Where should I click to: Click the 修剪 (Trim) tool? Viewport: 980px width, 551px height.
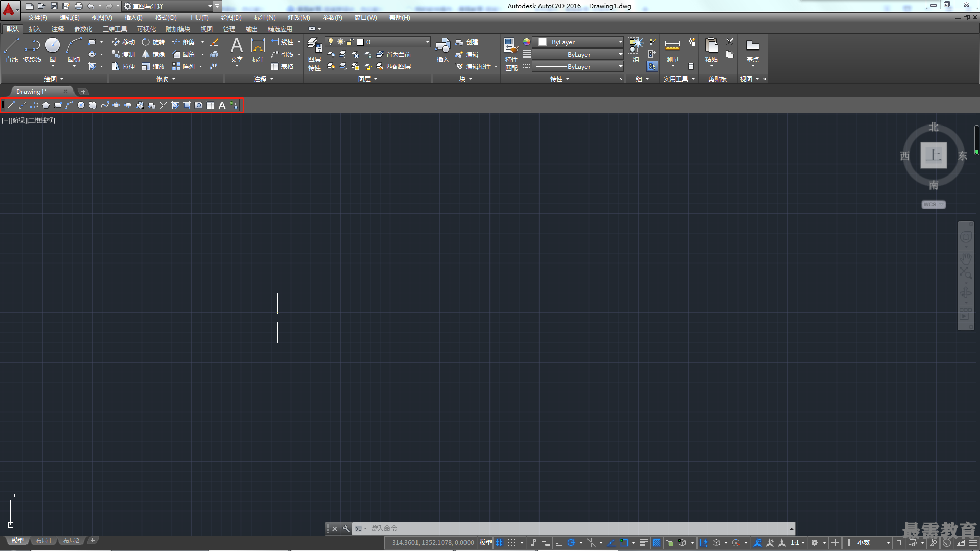[x=184, y=42]
